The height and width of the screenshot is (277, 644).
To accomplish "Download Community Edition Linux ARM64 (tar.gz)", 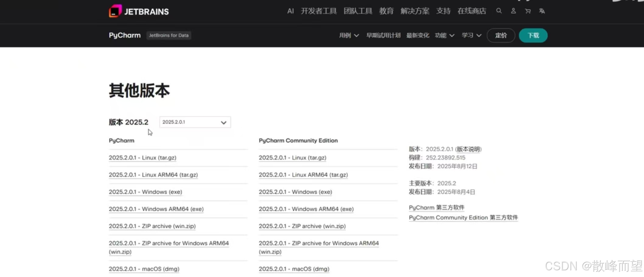I will [303, 175].
